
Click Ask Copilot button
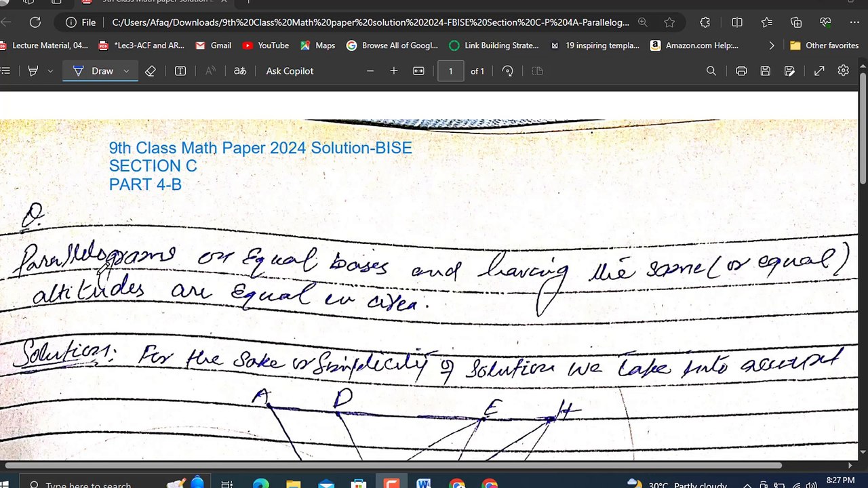[x=290, y=70]
